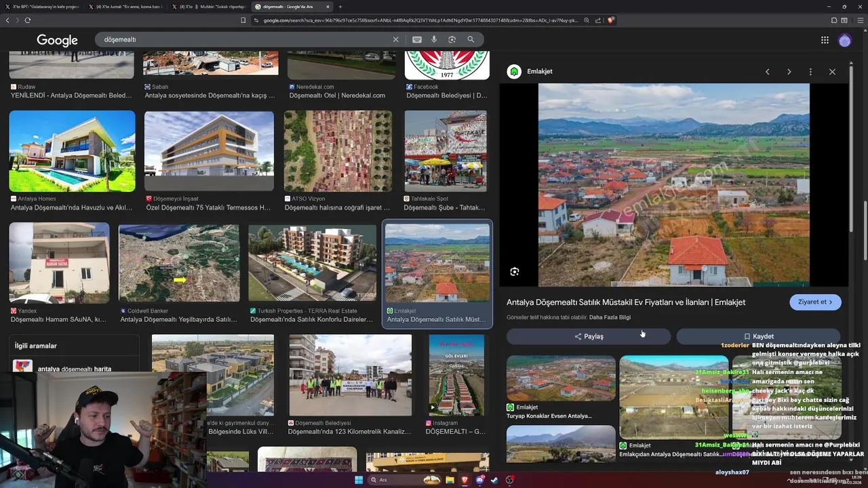868x488 pixels.
Task: Open Brave browser from the taskbar
Action: [x=465, y=480]
